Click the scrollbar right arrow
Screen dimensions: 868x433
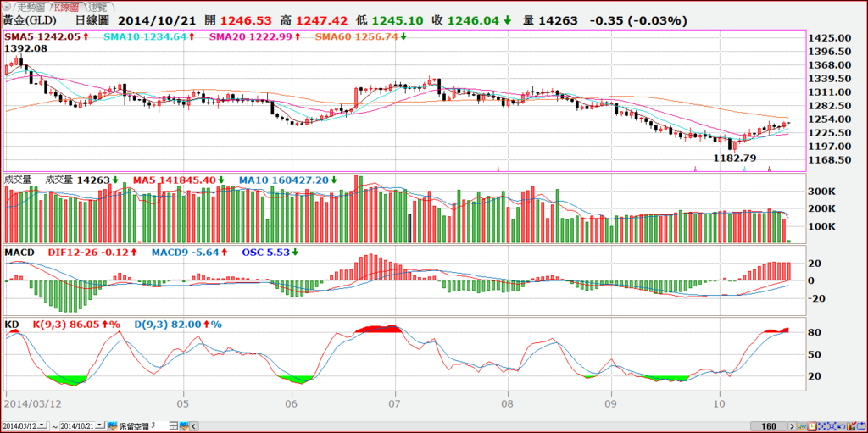tap(793, 426)
